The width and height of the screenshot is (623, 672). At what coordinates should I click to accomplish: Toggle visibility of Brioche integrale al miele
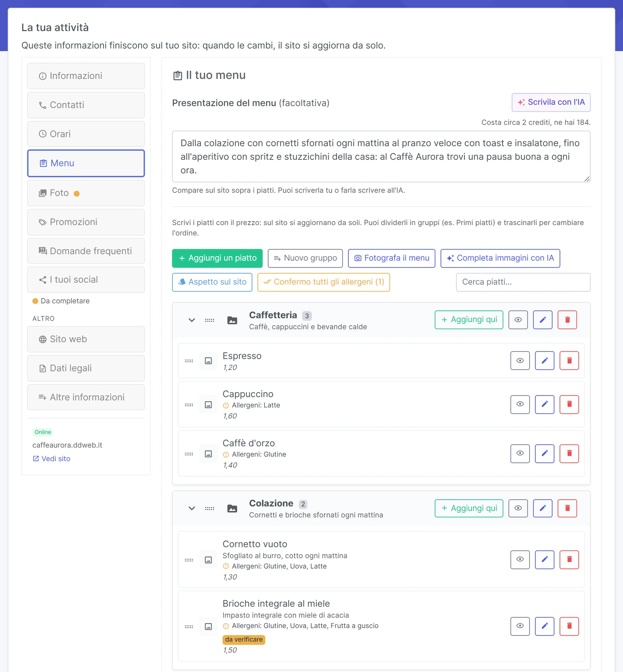point(520,626)
